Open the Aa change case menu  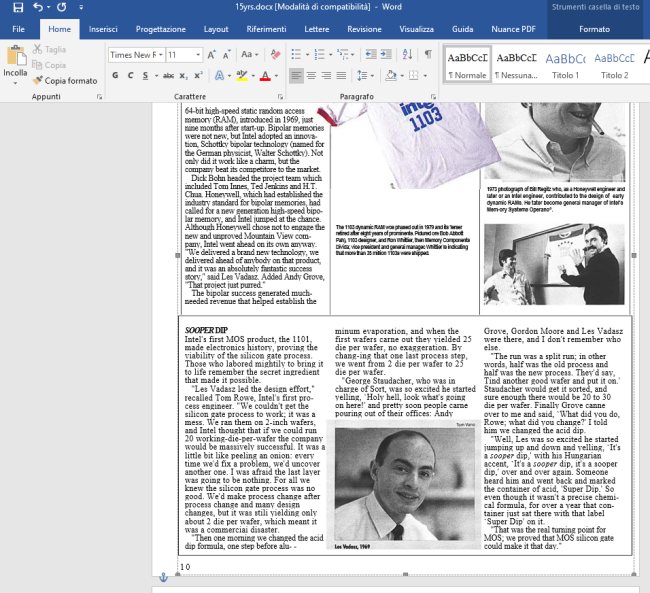pyautogui.click(x=250, y=54)
